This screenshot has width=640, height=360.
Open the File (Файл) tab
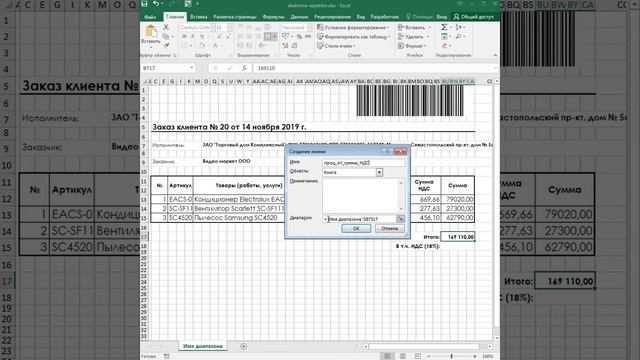tap(150, 17)
